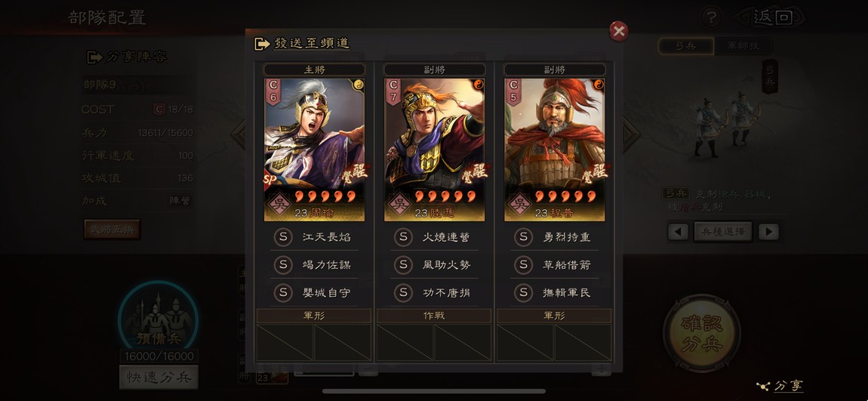Close the share lineup popup
The width and height of the screenshot is (868, 401).
click(618, 31)
